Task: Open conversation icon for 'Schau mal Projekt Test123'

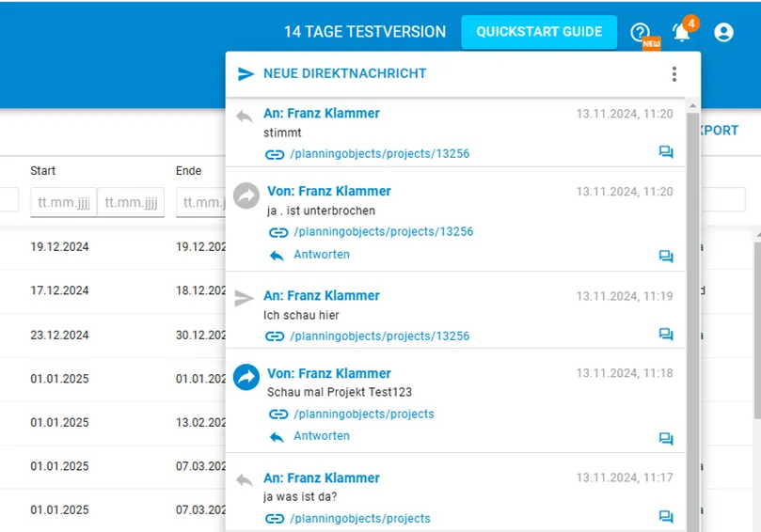Action: tap(666, 438)
